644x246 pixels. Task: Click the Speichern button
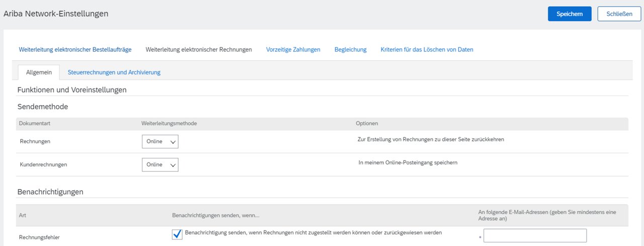tap(570, 14)
